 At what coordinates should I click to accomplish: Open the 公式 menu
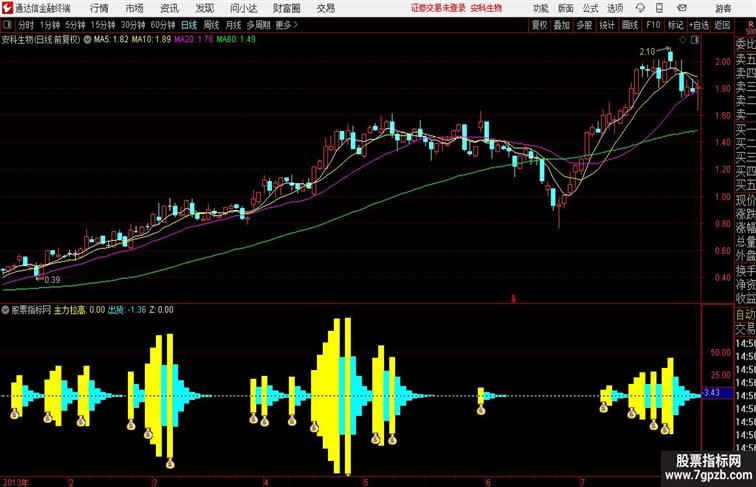coord(590,8)
